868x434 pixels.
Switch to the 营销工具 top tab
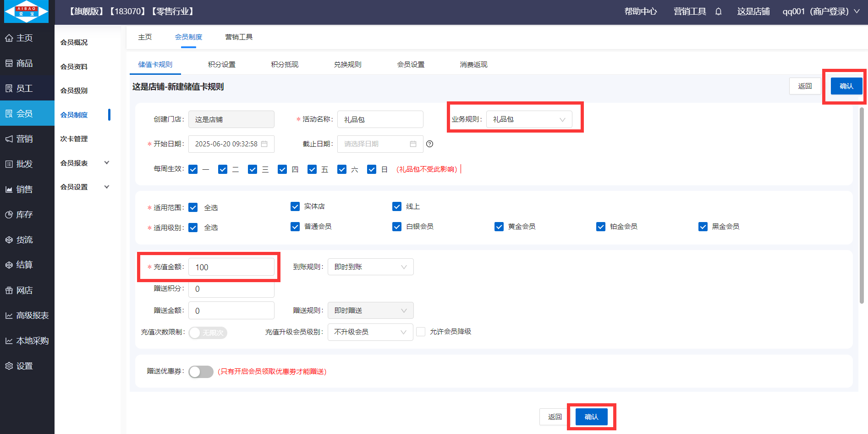click(239, 37)
